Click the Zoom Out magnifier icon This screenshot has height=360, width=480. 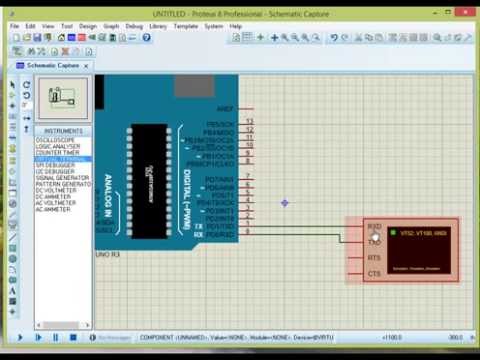tap(295, 38)
